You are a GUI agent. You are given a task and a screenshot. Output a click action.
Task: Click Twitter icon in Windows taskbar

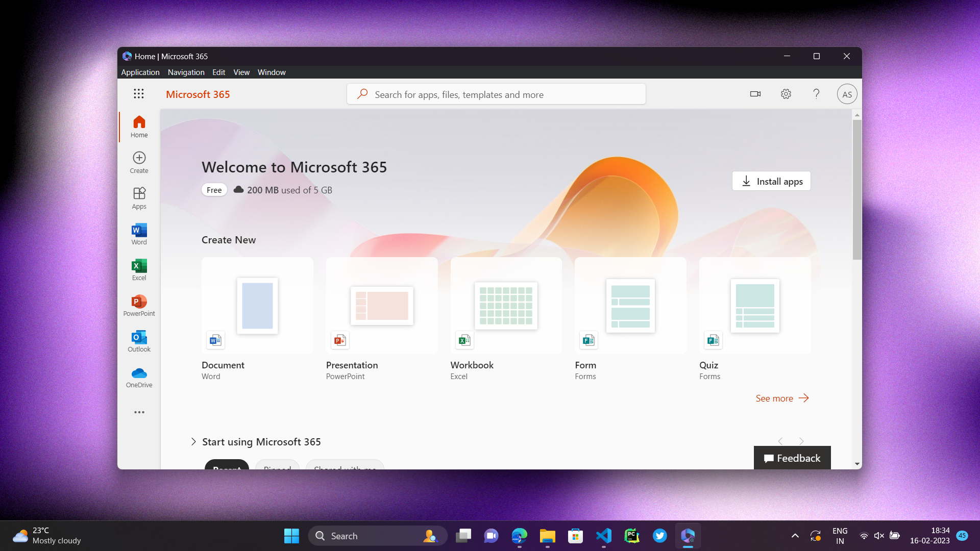pyautogui.click(x=659, y=536)
